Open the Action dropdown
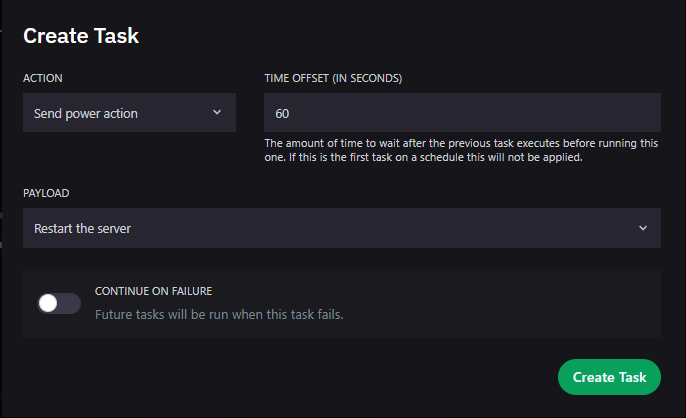 [129, 113]
